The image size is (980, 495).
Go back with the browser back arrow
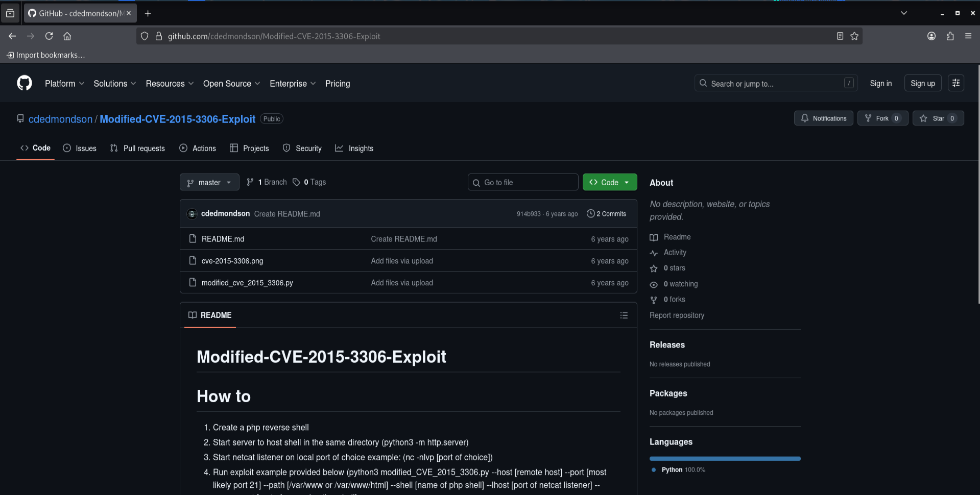point(12,36)
